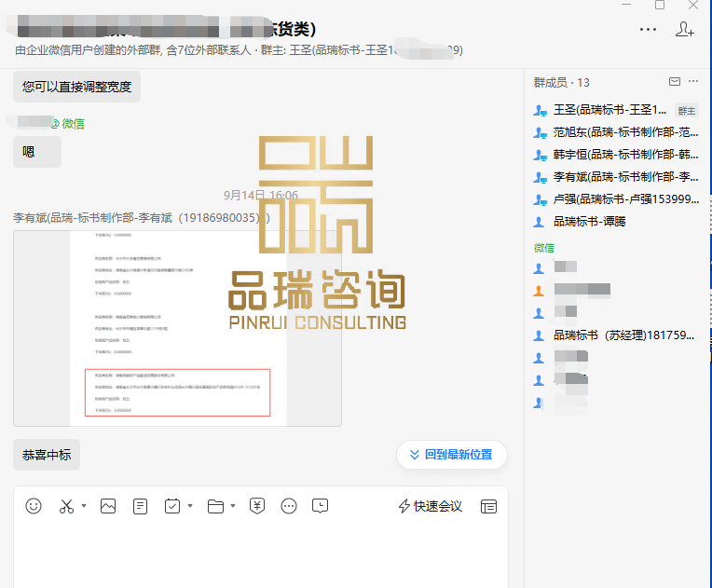Click the red envelope yuan icon
The image size is (712, 588).
pos(258,506)
